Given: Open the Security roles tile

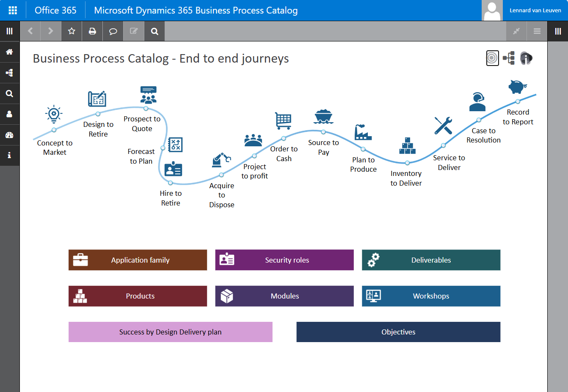Looking at the screenshot, I should [284, 260].
